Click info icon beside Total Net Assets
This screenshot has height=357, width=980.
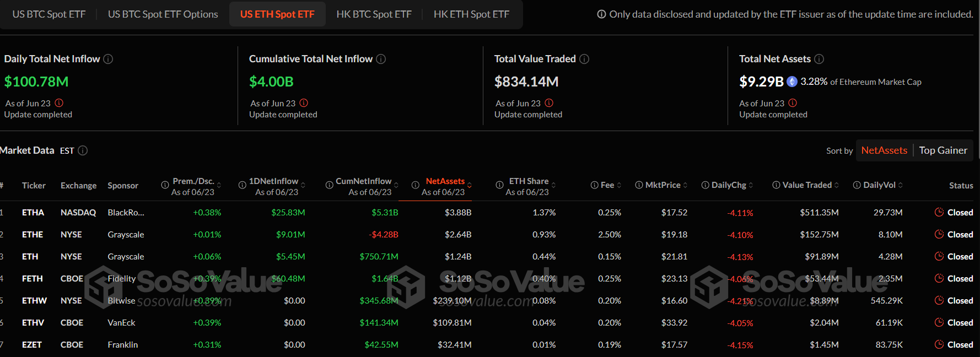pyautogui.click(x=819, y=59)
